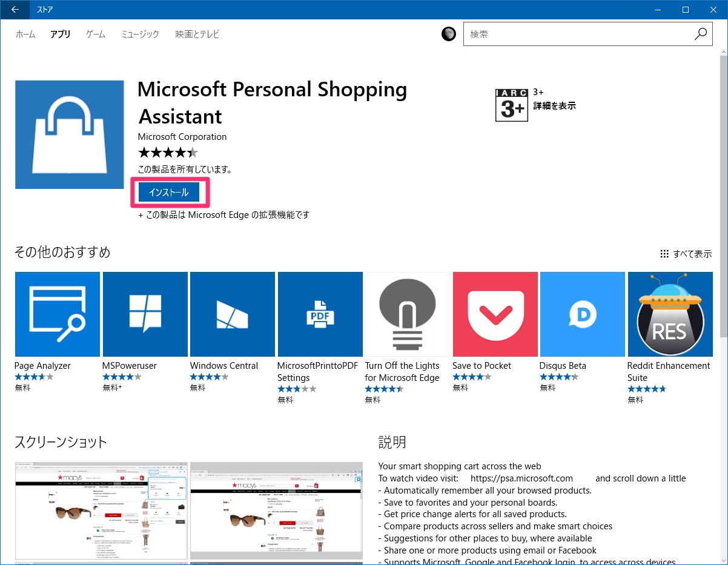The image size is (728, 565).
Task: Click the grid icon beside すべて表示
Action: coord(664,254)
